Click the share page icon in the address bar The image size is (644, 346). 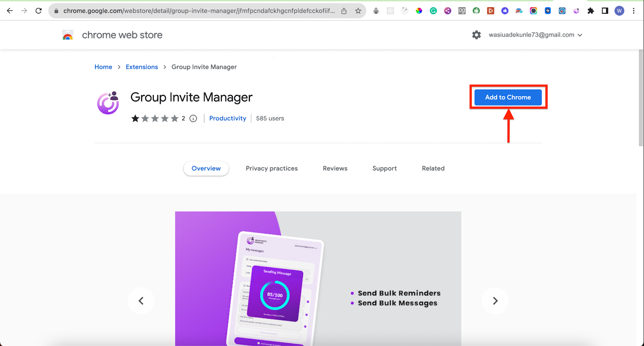click(344, 11)
